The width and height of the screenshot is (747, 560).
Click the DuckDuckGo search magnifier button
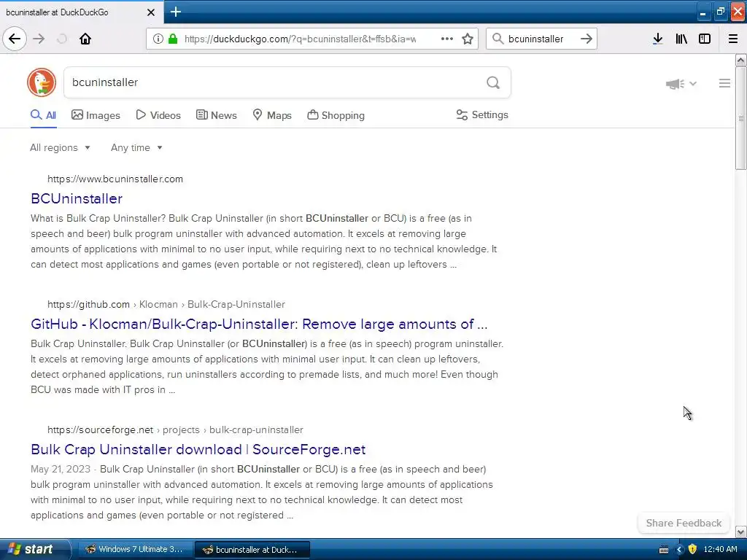point(493,83)
